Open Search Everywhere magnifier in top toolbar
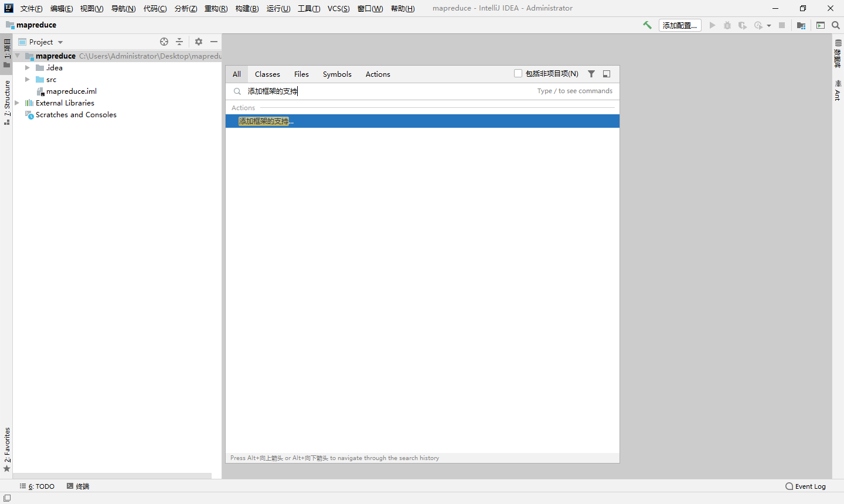The image size is (844, 504). [836, 25]
